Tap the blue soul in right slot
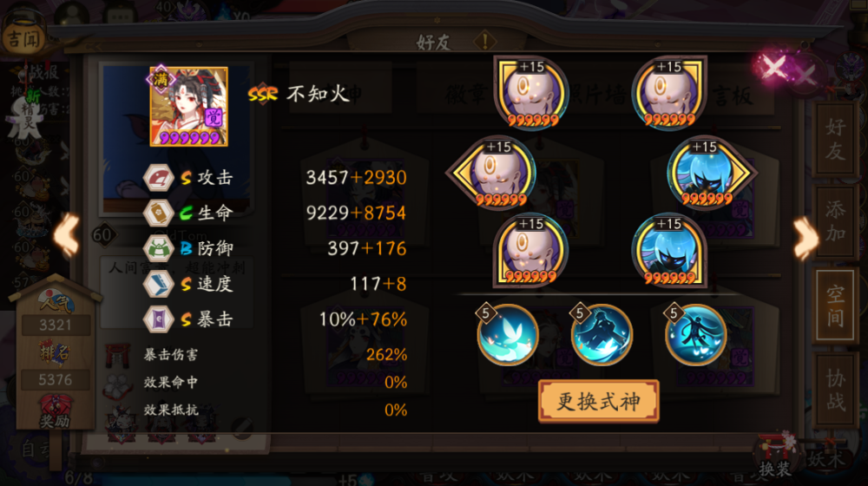The image size is (868, 486). tap(710, 173)
